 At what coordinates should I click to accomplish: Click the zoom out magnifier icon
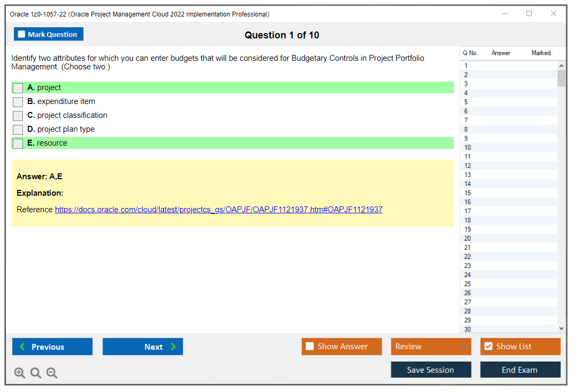(x=51, y=373)
